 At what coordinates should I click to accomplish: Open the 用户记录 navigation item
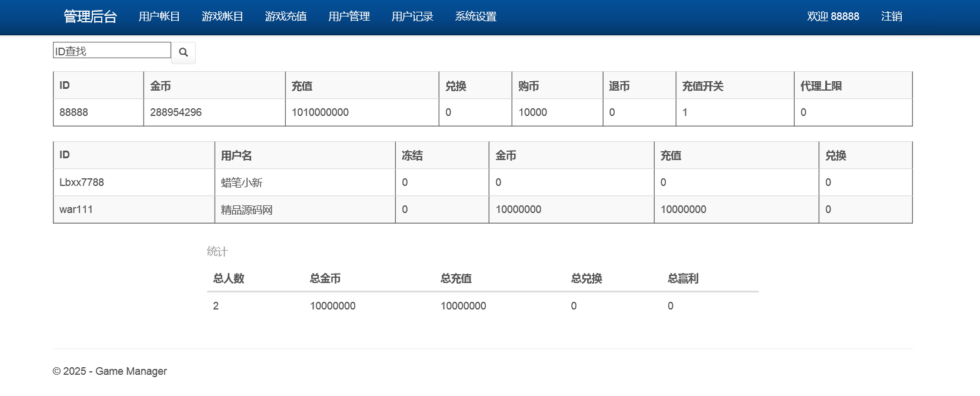412,16
